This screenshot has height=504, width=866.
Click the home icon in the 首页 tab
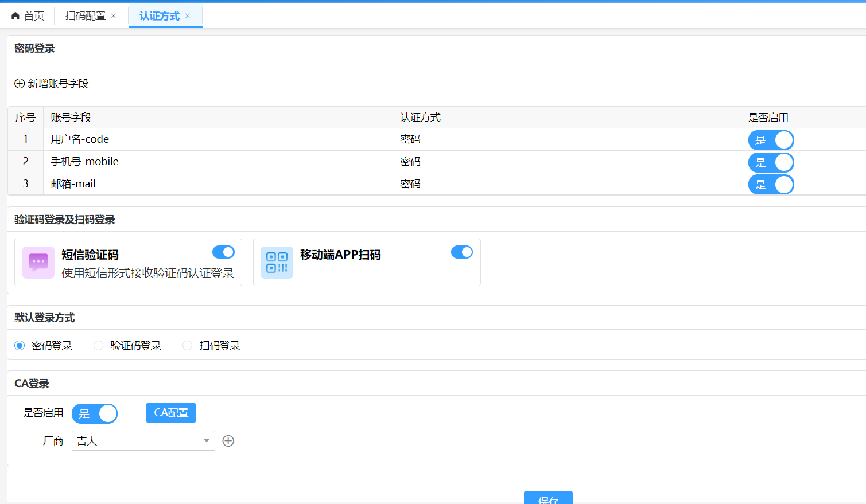(x=15, y=16)
